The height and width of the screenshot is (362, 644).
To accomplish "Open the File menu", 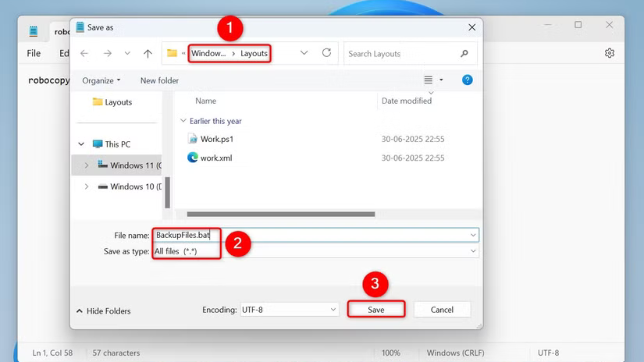I will tap(33, 53).
